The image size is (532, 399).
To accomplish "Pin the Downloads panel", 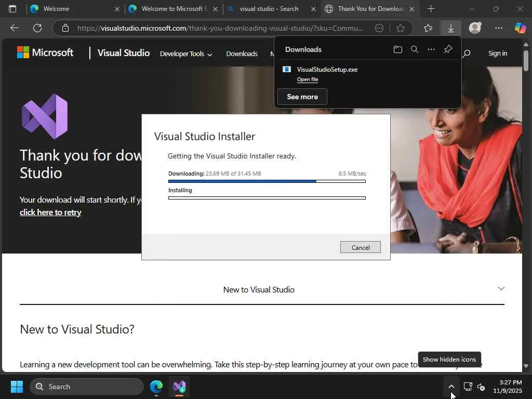I will (448, 49).
